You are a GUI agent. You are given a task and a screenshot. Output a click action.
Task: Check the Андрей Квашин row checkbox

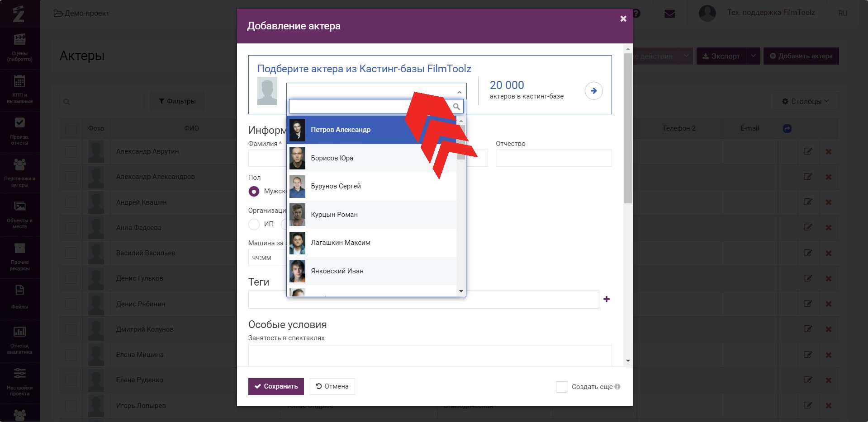pyautogui.click(x=71, y=202)
